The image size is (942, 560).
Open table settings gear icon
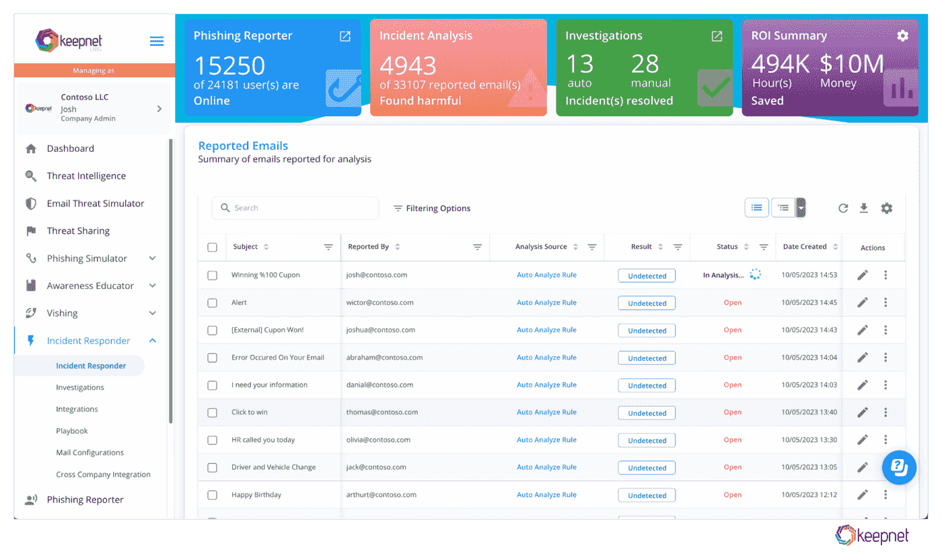click(x=887, y=208)
